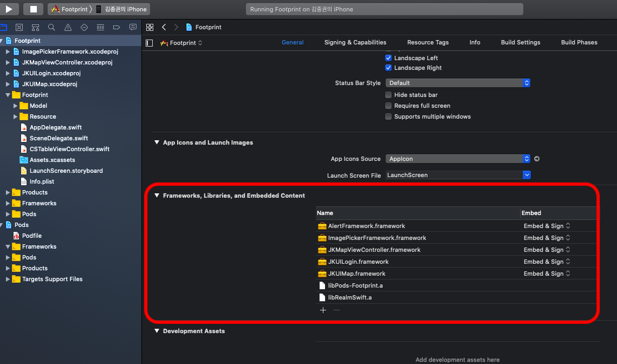Viewport: 617px width, 364px height.
Task: Click Footprint in the jump bar
Action: click(x=204, y=27)
